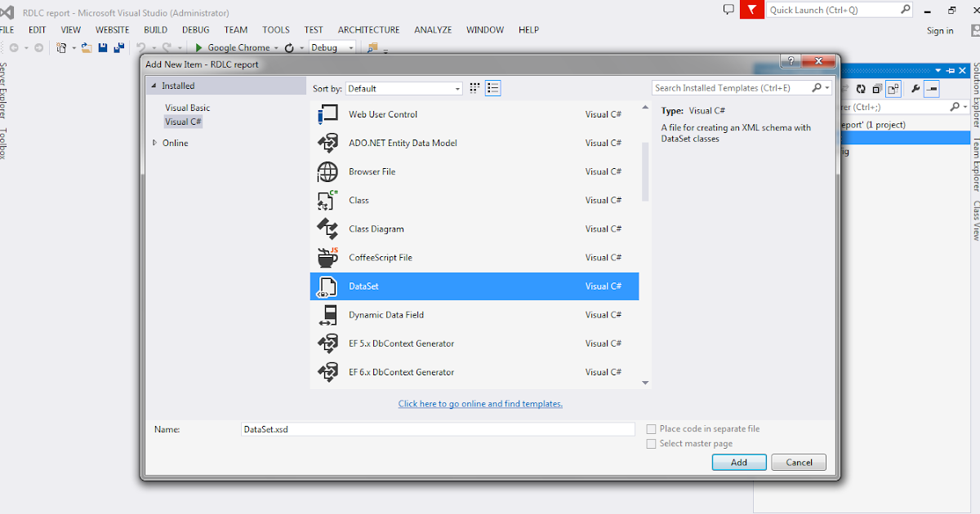Collapse the Installed templates node
The image size is (980, 514).
(153, 86)
